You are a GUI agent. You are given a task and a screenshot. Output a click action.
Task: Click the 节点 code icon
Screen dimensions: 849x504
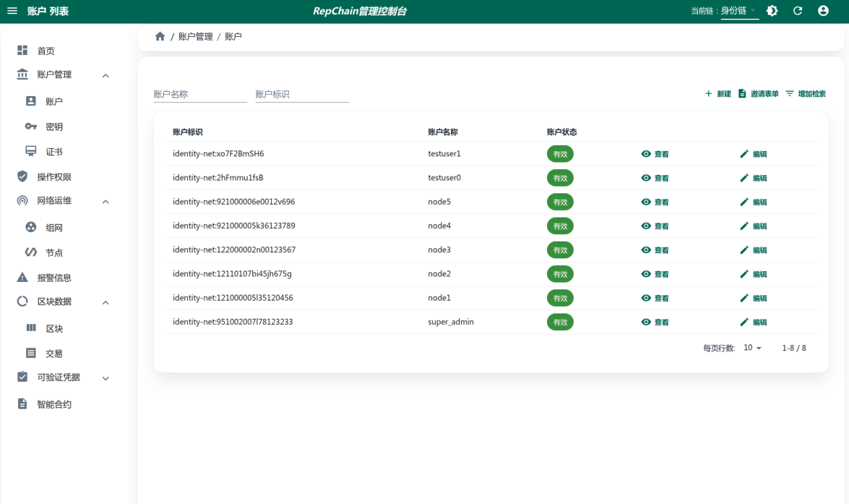(x=31, y=252)
